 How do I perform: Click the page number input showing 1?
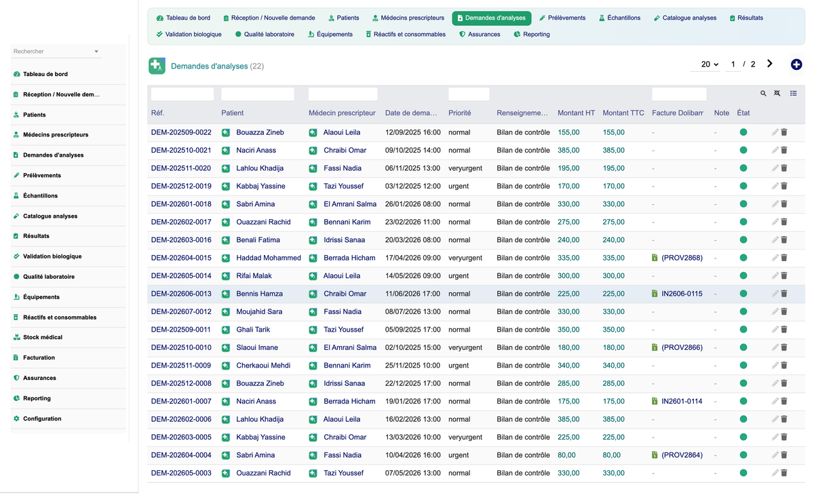733,64
